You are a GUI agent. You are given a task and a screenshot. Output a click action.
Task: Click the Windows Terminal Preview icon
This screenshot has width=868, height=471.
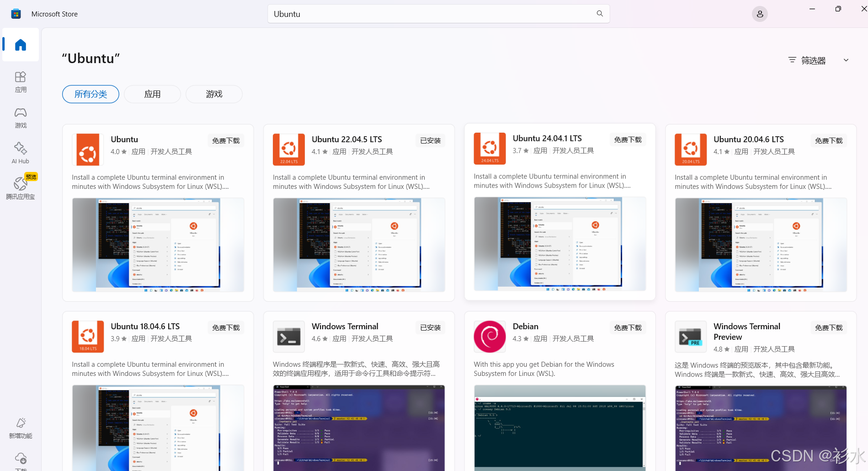[x=691, y=337]
